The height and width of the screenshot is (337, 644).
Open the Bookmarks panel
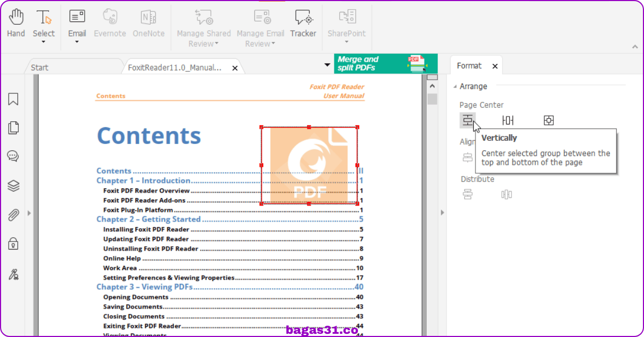click(13, 99)
